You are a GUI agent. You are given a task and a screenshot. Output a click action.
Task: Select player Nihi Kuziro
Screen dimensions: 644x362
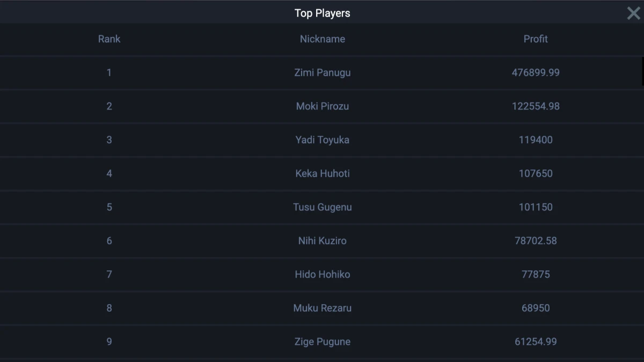click(x=322, y=241)
